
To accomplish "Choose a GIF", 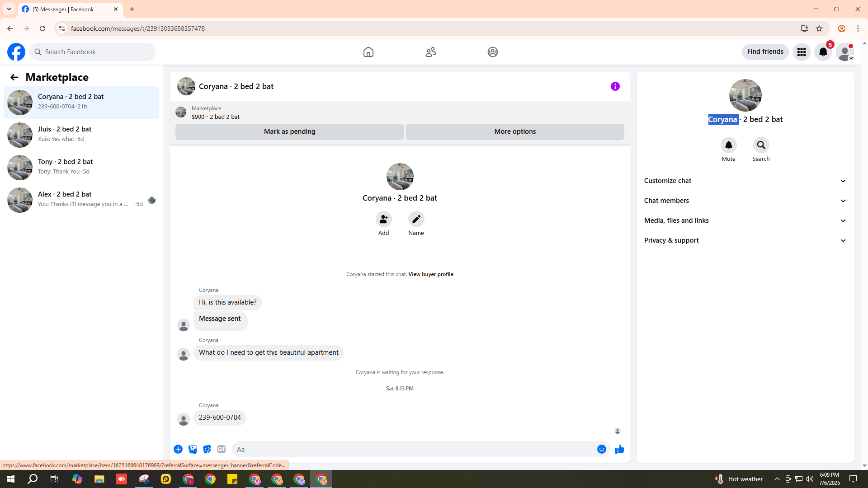I will coord(222,449).
